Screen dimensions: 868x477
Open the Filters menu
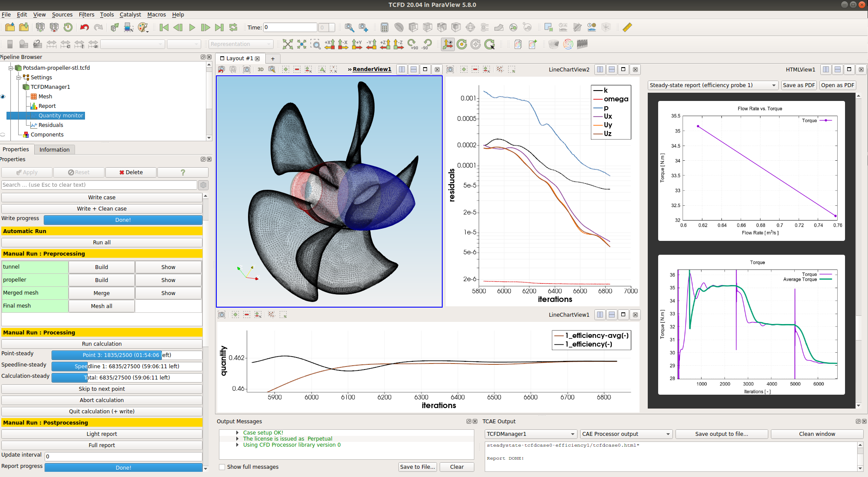click(86, 14)
